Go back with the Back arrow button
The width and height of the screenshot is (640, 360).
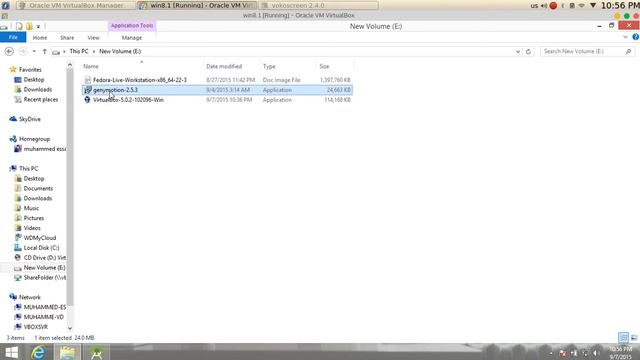[9, 51]
